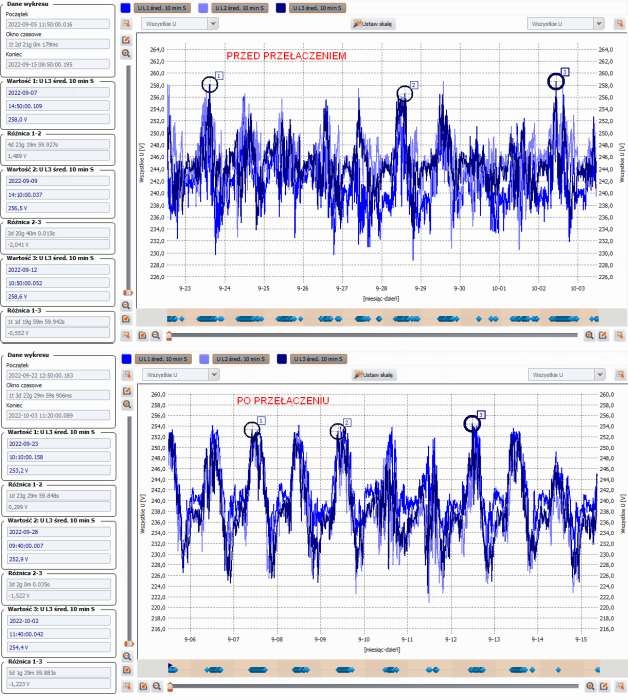Click the bottom-right corner icon under the lower chart
Image resolution: width=628 pixels, height=700 pixels.
click(620, 686)
